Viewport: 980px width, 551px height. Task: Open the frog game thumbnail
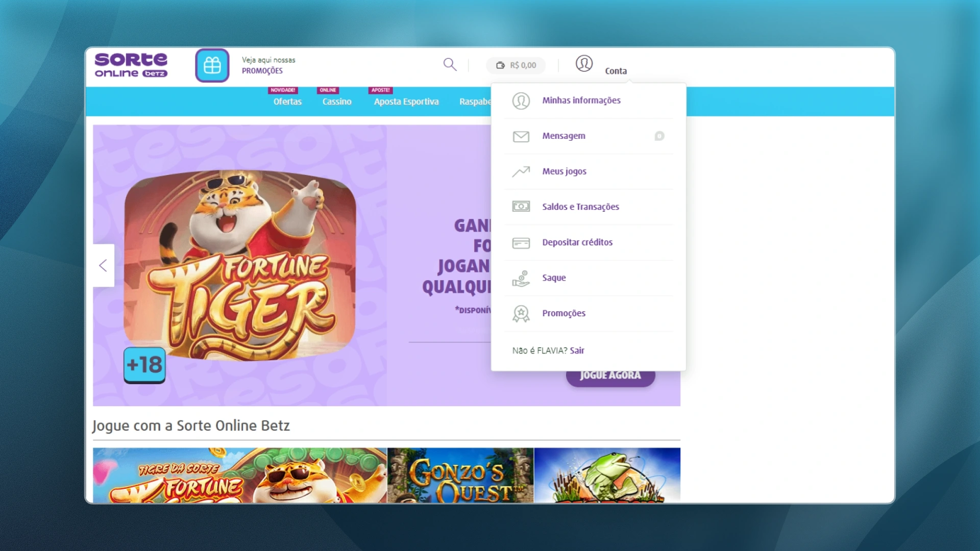pos(607,475)
